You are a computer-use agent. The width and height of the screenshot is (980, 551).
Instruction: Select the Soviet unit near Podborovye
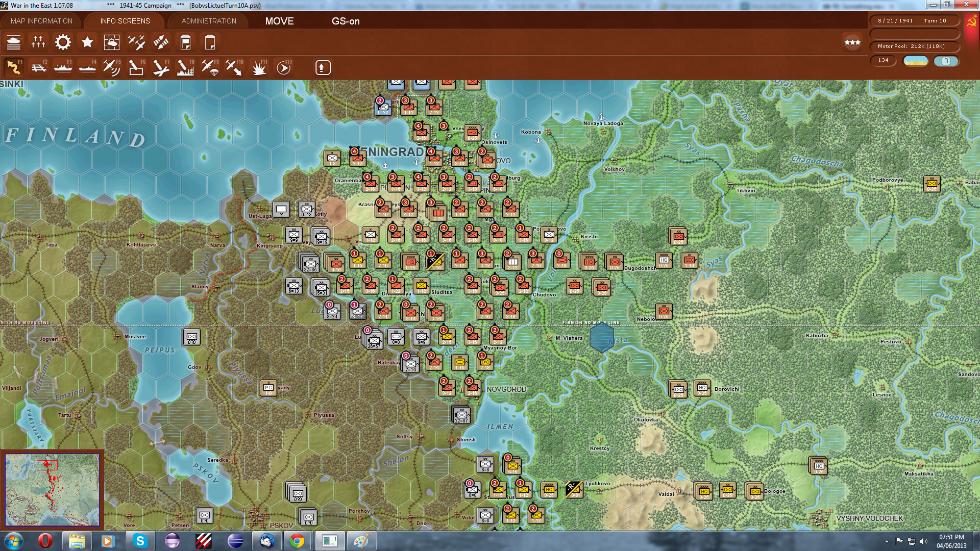coord(932,184)
